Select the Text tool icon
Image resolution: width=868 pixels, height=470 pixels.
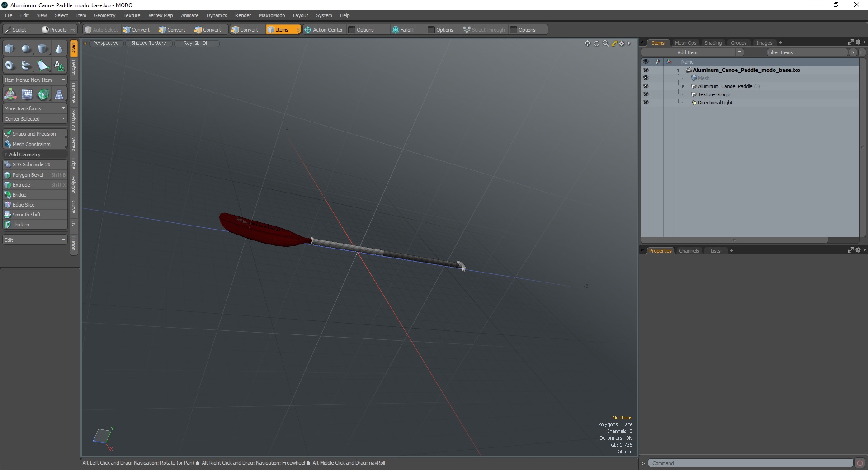[59, 66]
